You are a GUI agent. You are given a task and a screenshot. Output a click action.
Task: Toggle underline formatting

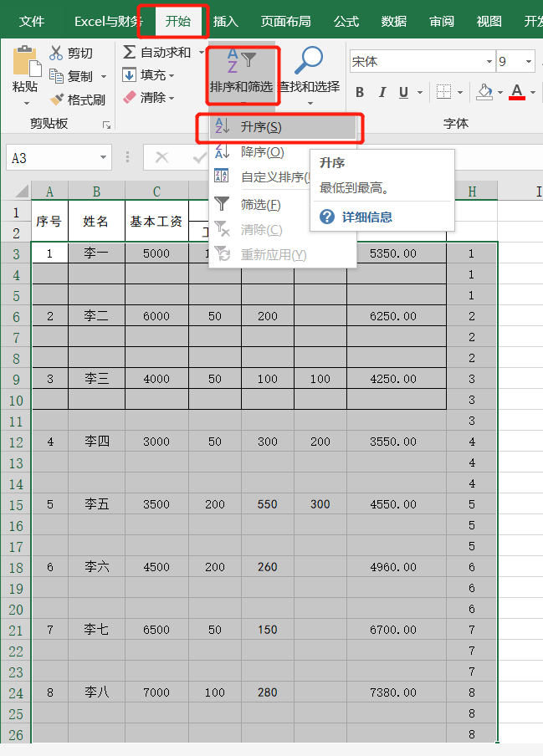coord(403,92)
